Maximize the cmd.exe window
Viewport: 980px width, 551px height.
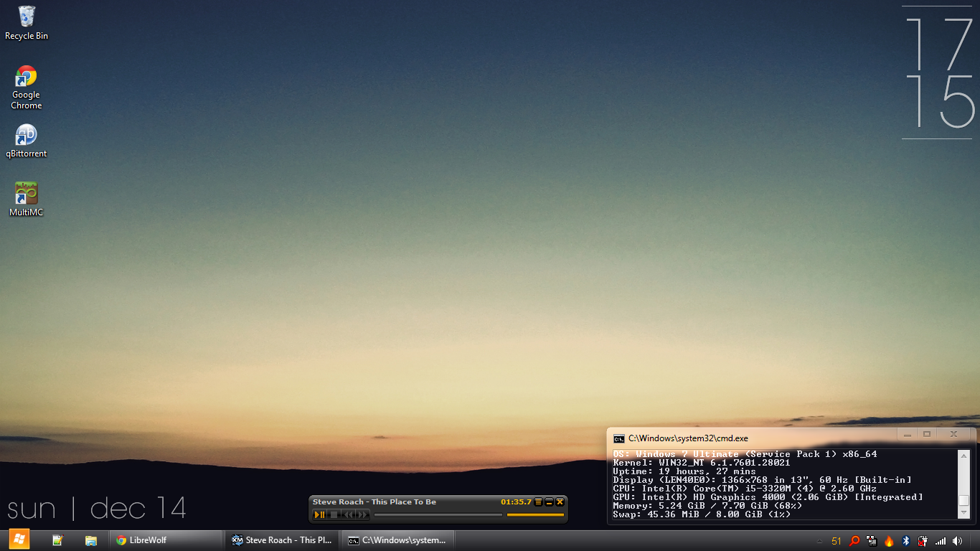(927, 434)
